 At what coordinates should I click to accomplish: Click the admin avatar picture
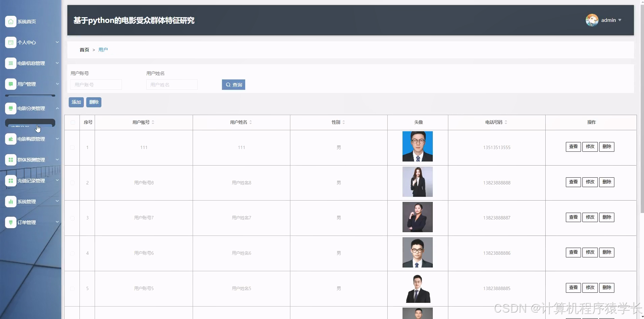592,20
